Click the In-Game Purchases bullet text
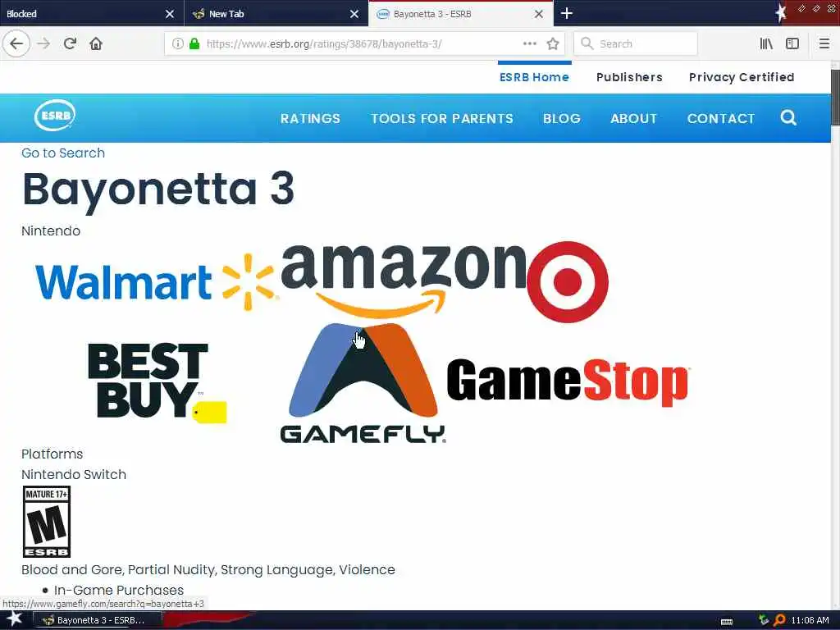 (x=119, y=590)
